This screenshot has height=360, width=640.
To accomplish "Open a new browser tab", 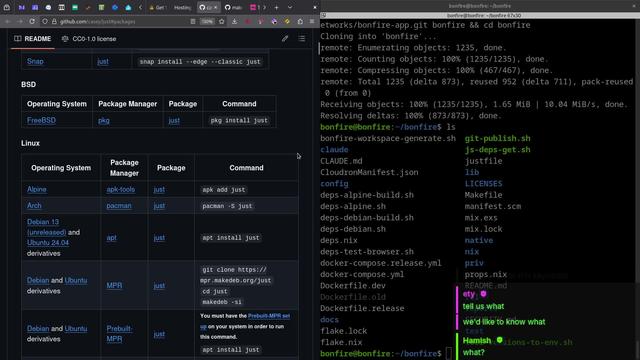I will pyautogui.click(x=276, y=7).
